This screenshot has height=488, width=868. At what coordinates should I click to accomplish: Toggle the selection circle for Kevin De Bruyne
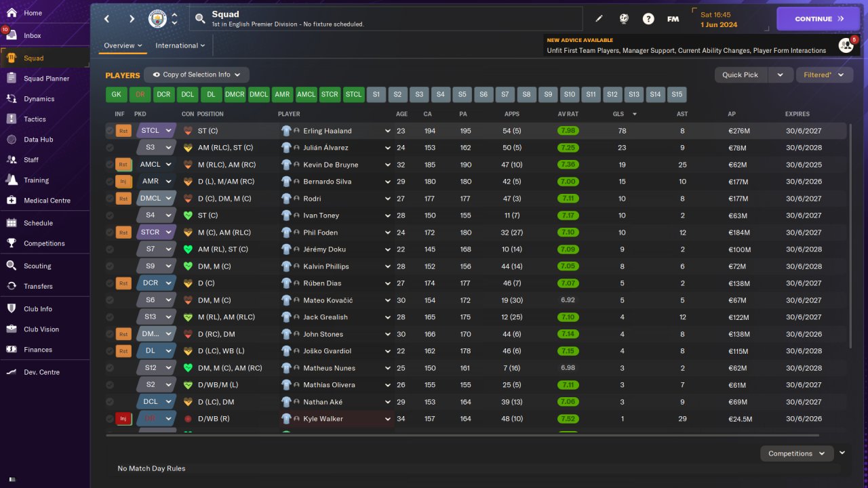coord(110,165)
